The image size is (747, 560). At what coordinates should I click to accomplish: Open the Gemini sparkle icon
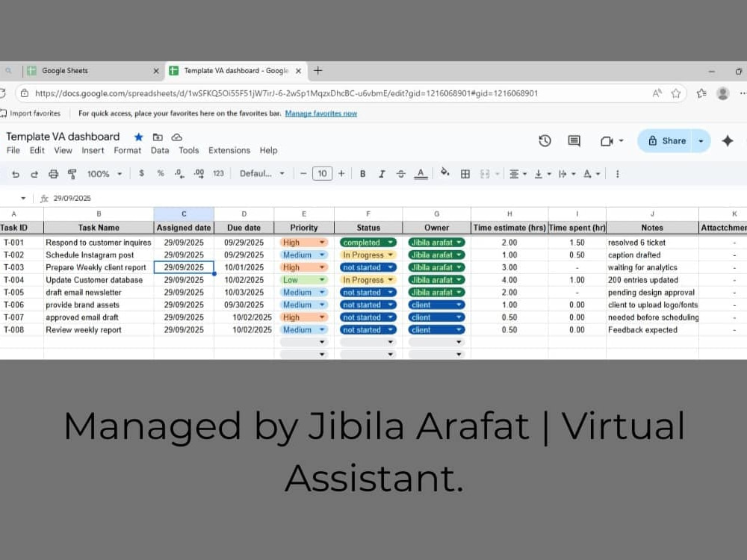click(728, 141)
